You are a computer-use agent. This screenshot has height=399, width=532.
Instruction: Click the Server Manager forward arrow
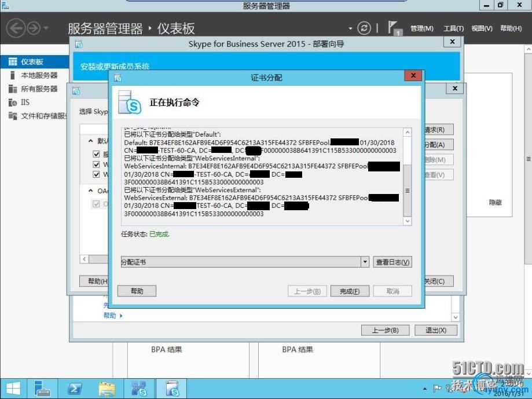(x=33, y=28)
